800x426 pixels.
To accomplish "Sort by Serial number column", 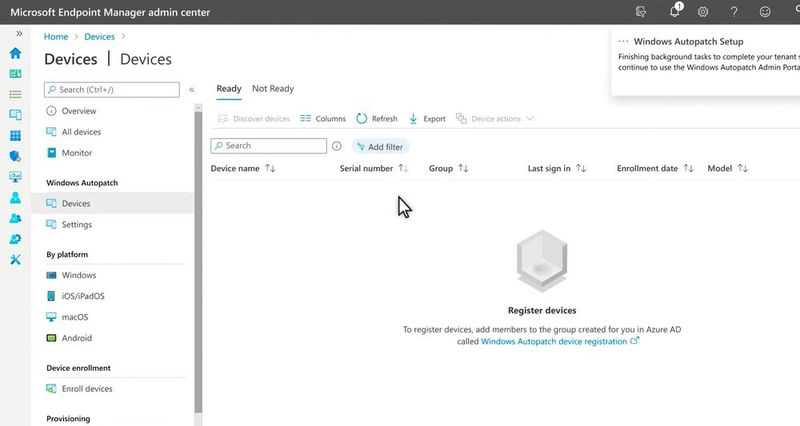I will coord(374,168).
